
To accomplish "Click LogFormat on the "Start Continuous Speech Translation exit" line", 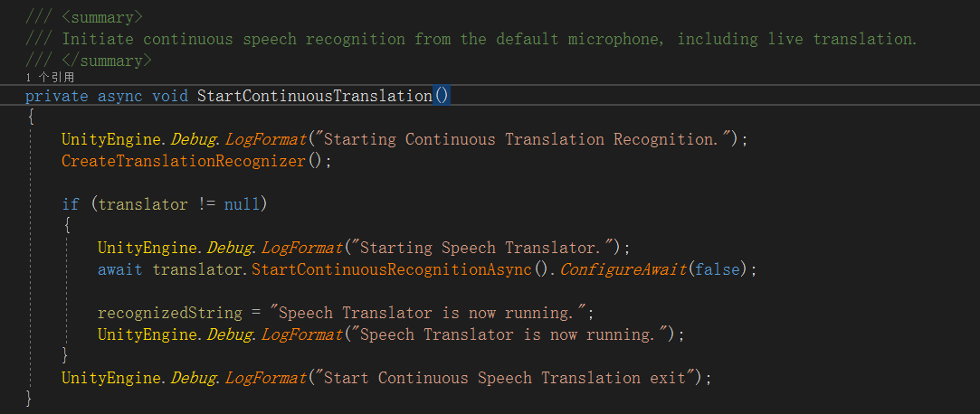I will tap(266, 379).
